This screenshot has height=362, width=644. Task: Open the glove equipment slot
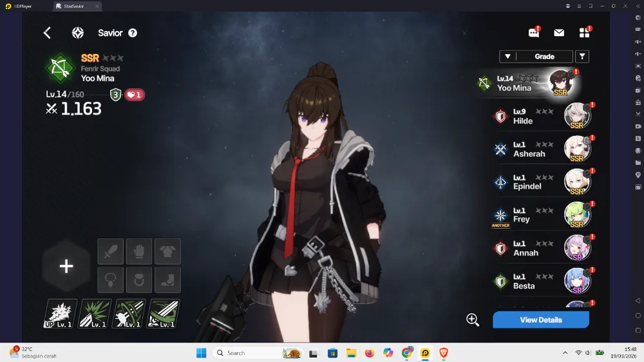139,251
